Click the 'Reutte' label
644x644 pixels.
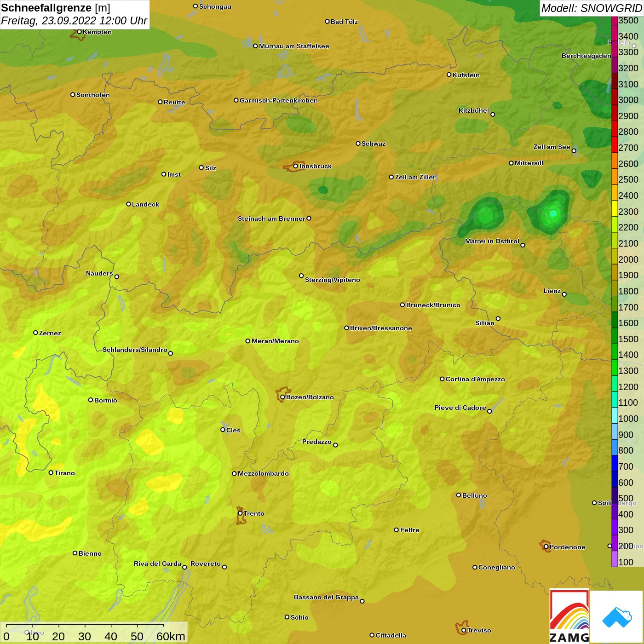pos(174,102)
